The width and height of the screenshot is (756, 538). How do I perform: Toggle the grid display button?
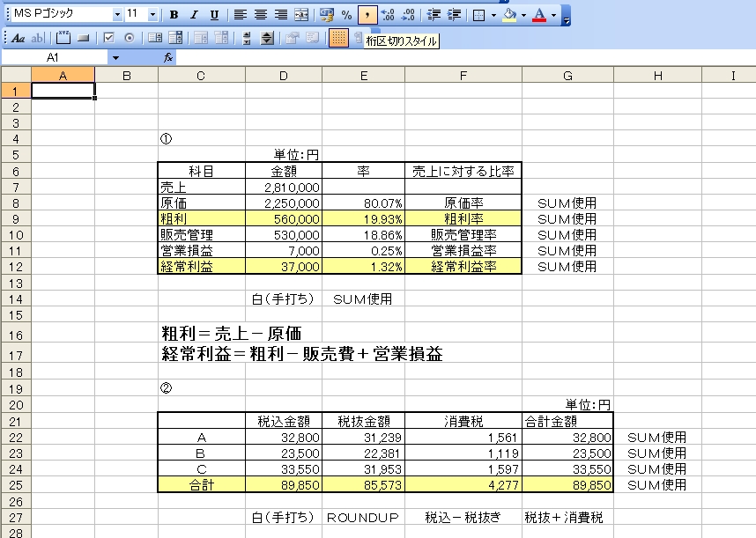(x=337, y=38)
